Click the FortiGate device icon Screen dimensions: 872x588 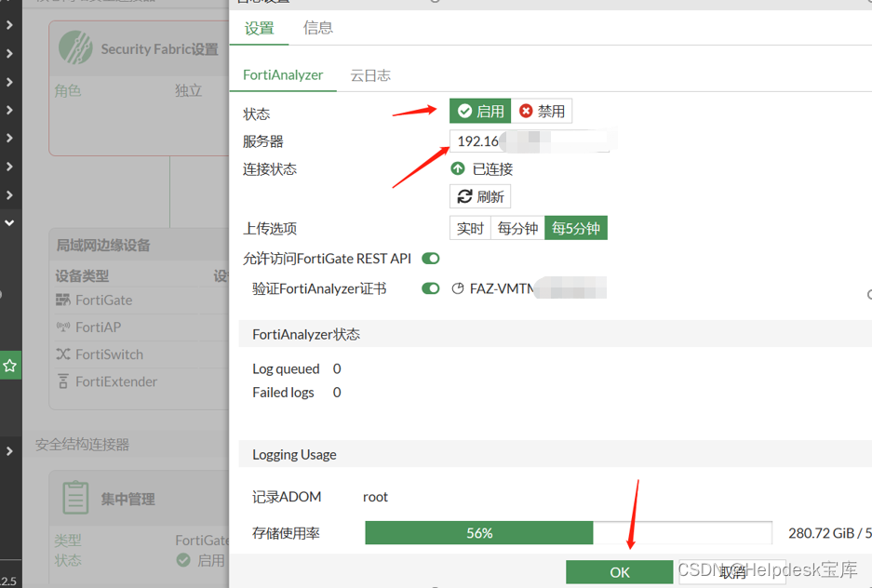[x=63, y=301]
